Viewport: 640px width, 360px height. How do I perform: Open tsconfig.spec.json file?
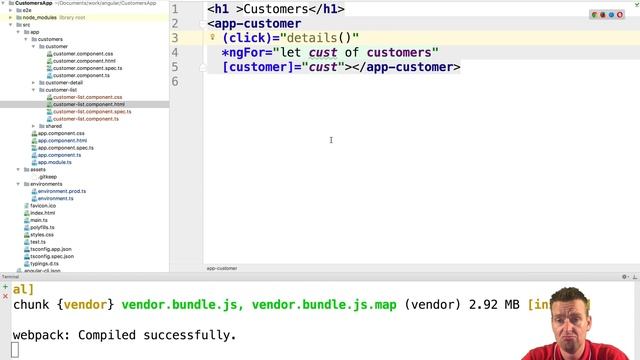coord(51,256)
